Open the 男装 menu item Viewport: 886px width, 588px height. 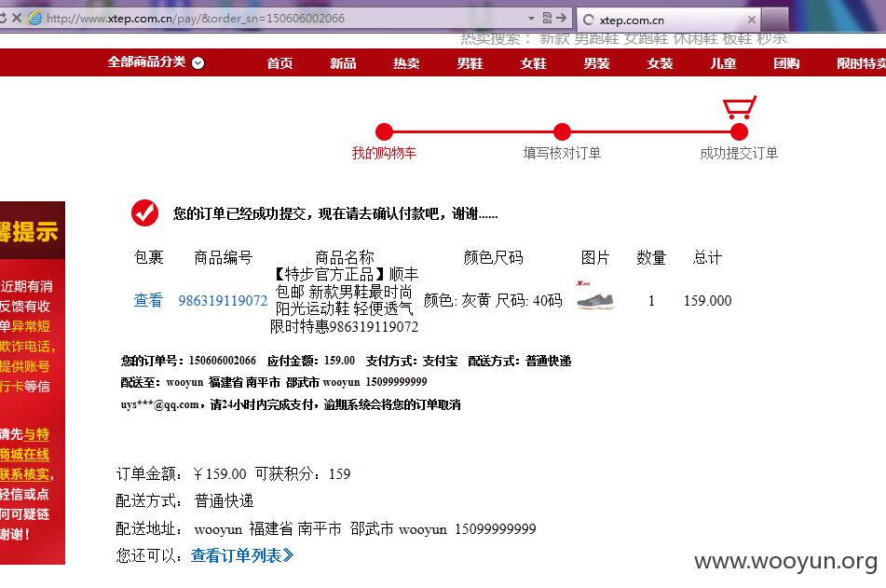[x=596, y=62]
